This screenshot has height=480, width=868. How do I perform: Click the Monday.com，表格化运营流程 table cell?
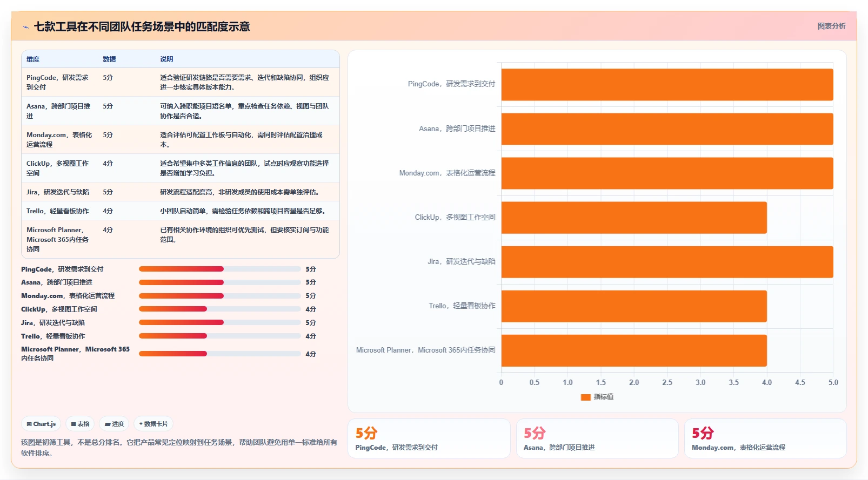59,139
